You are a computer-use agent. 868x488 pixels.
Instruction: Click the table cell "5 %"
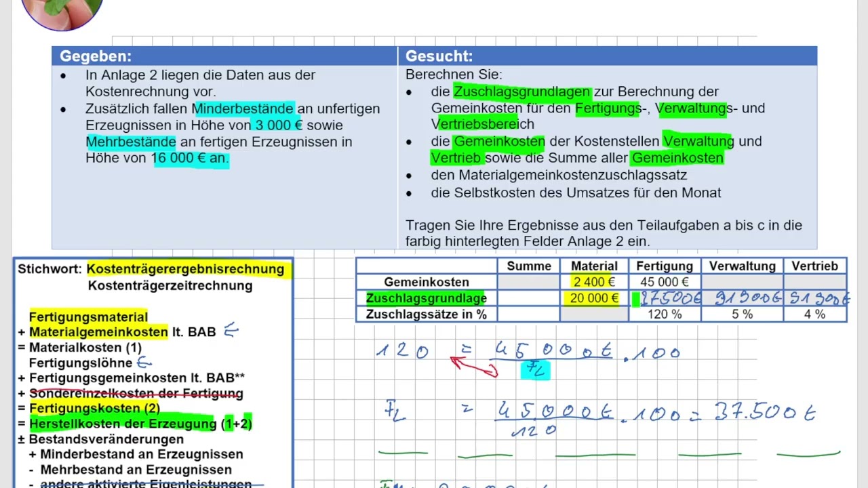pos(742,314)
